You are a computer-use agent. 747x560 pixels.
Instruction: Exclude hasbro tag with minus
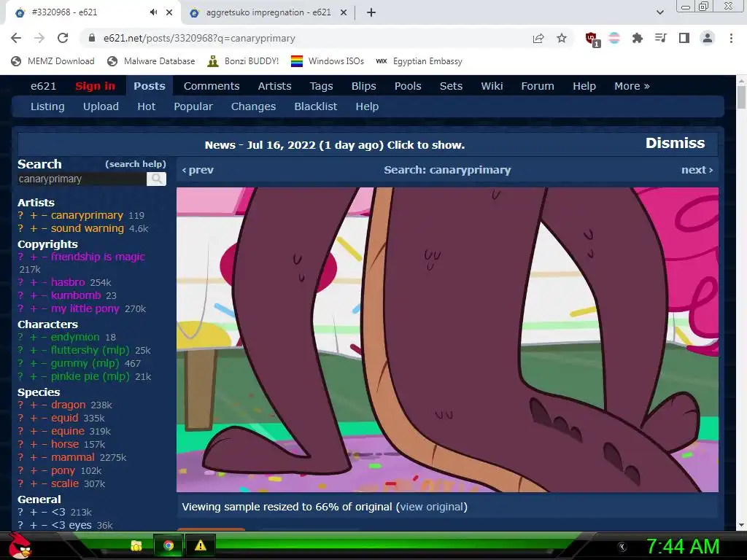coord(44,282)
